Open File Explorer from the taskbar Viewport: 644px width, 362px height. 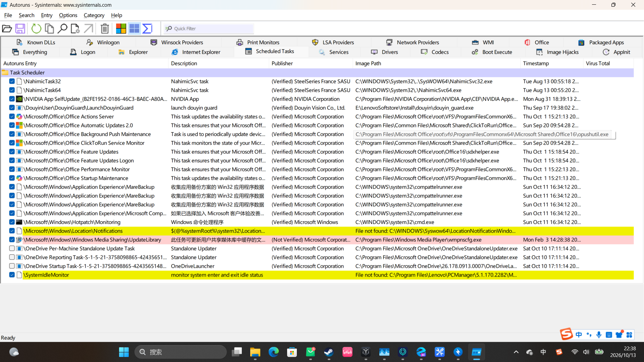255,352
